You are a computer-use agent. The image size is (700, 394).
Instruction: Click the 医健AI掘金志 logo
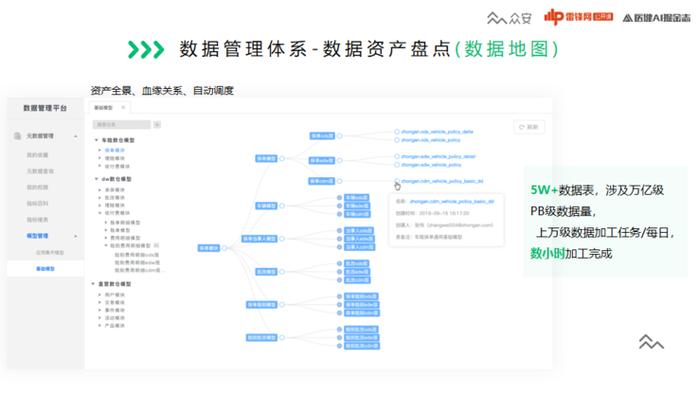(656, 18)
